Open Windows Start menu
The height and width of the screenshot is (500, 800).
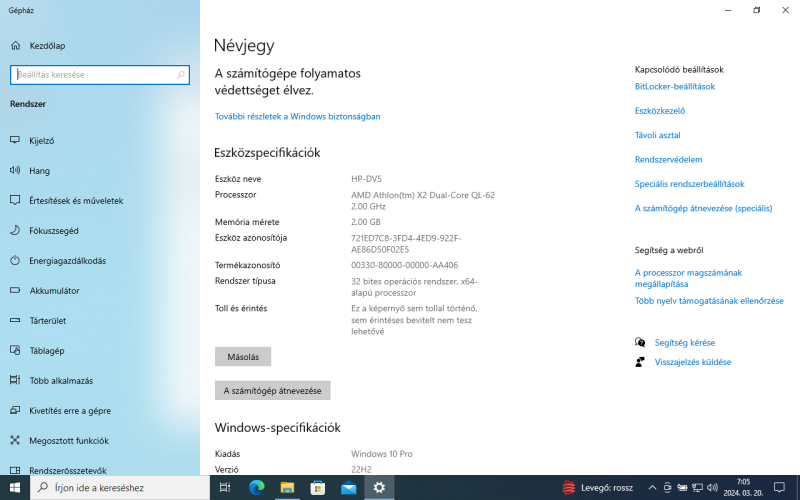tap(15, 488)
